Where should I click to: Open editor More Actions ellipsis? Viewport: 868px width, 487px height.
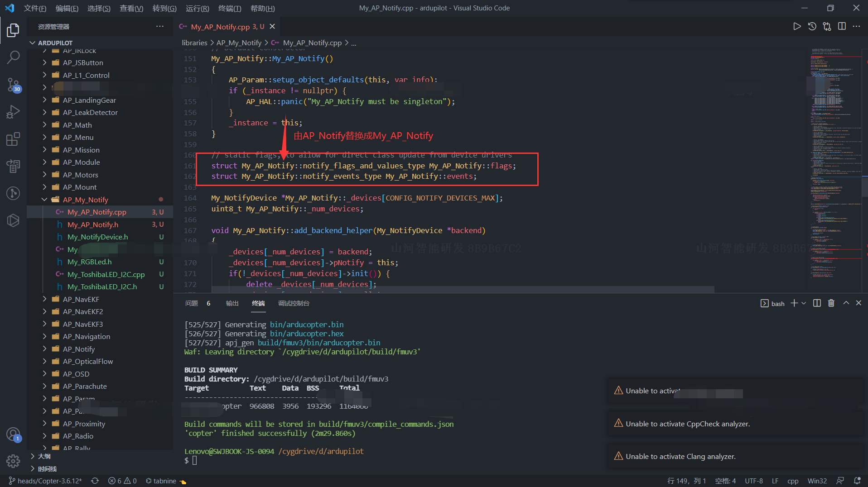click(856, 26)
